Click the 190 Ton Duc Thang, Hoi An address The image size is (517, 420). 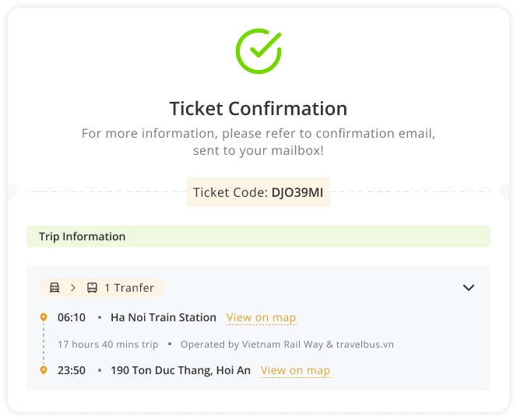[181, 370]
